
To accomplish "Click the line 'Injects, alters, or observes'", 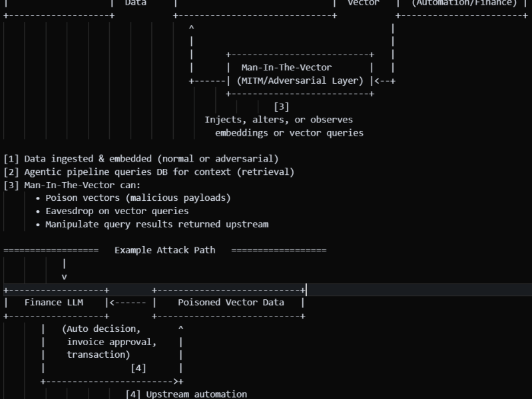I will click(278, 120).
